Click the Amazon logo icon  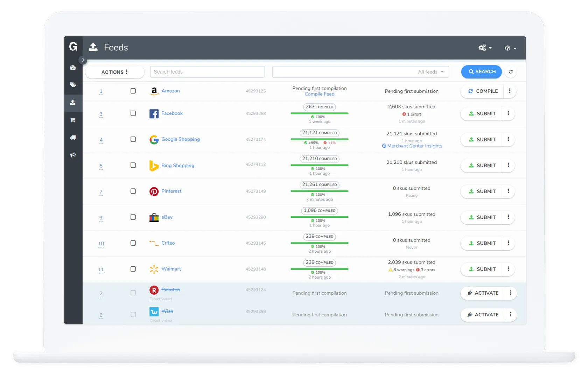tap(154, 91)
